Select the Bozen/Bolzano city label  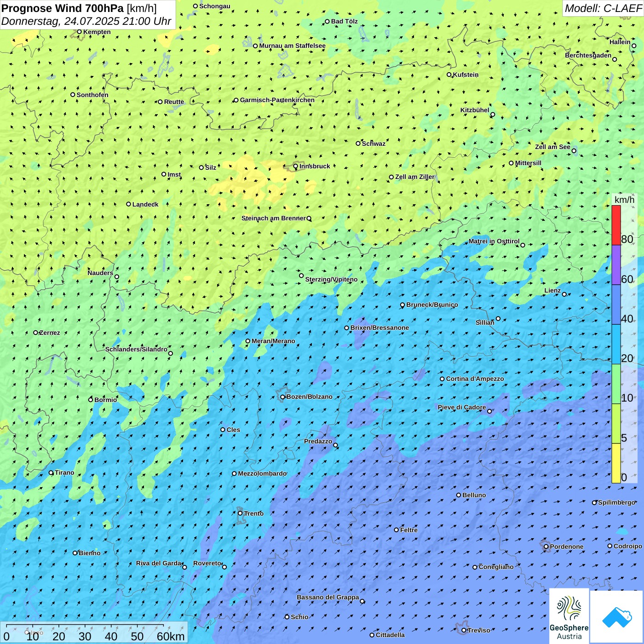click(309, 397)
